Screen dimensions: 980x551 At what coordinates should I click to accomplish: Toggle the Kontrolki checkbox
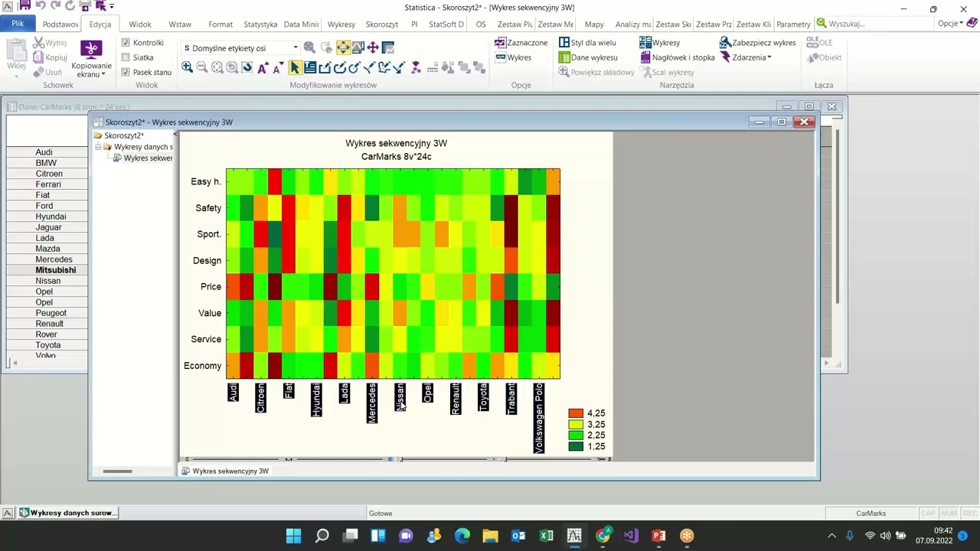(x=126, y=43)
